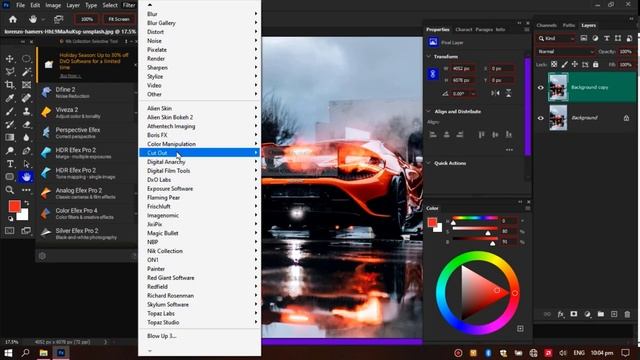Select the Pen tool
Screen dimensions: 640x360
pyautogui.click(x=26, y=151)
